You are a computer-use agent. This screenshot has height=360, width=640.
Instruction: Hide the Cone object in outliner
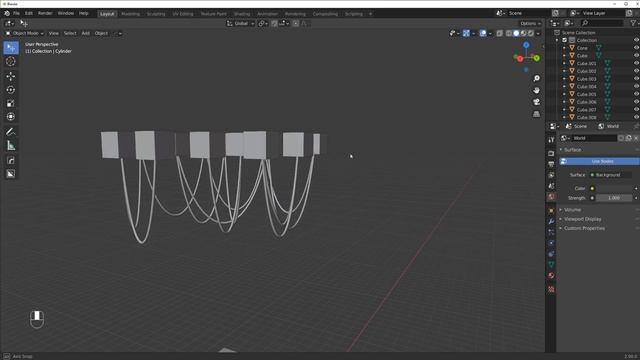pos(636,48)
